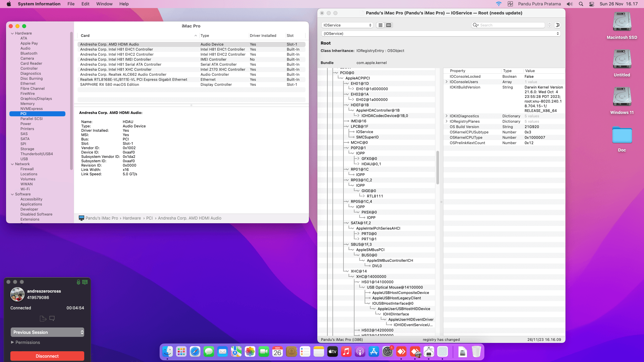The width and height of the screenshot is (644, 362).
Task: Open App Store in the Dock
Action: [x=374, y=352]
